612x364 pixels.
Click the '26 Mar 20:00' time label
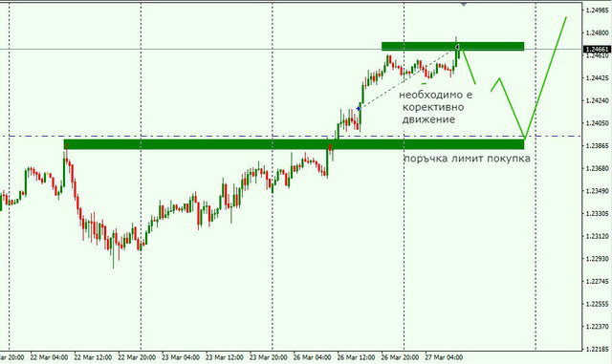point(400,357)
